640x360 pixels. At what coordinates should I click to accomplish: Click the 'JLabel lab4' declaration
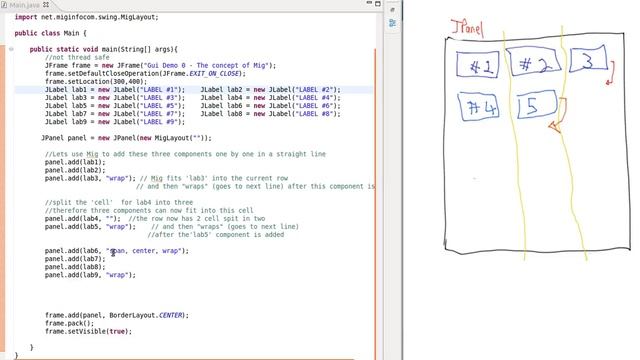point(270,98)
